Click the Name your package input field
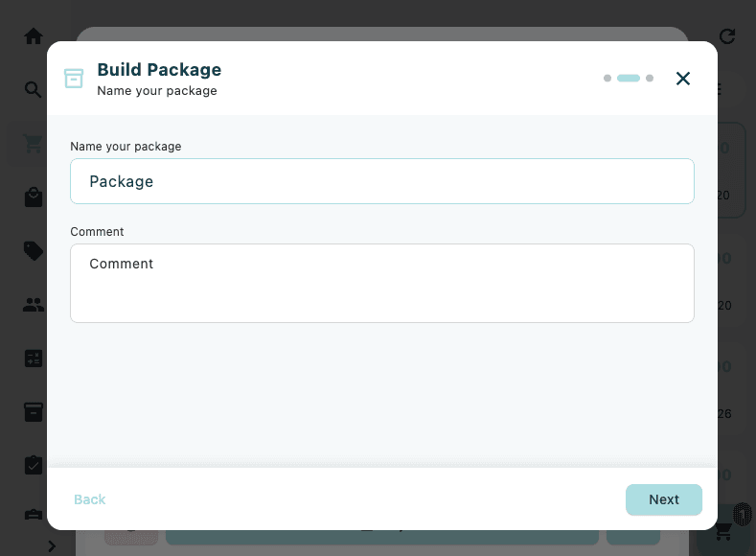Screen dimensions: 756x556 [382, 181]
